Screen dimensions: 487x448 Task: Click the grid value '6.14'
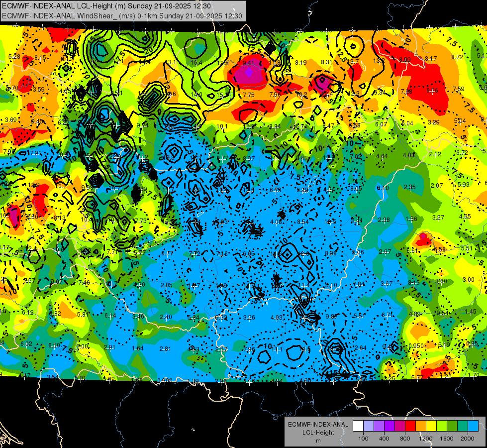[x=110, y=315]
